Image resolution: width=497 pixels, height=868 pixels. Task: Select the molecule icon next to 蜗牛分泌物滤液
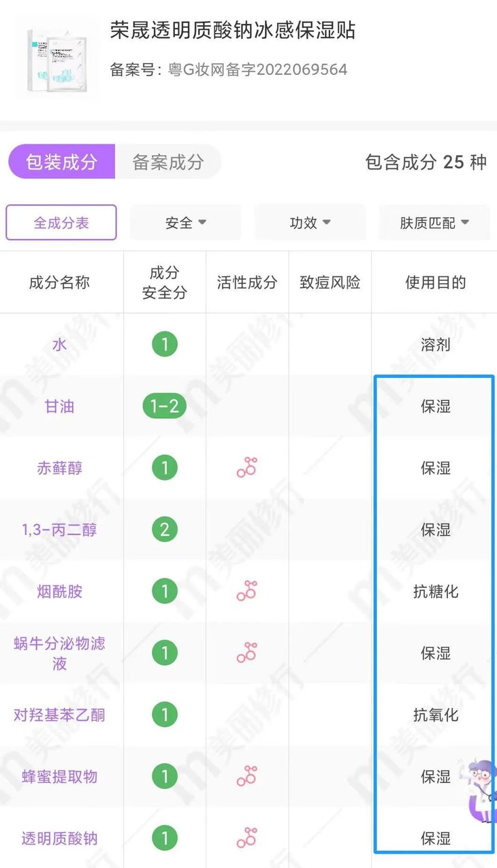(247, 653)
